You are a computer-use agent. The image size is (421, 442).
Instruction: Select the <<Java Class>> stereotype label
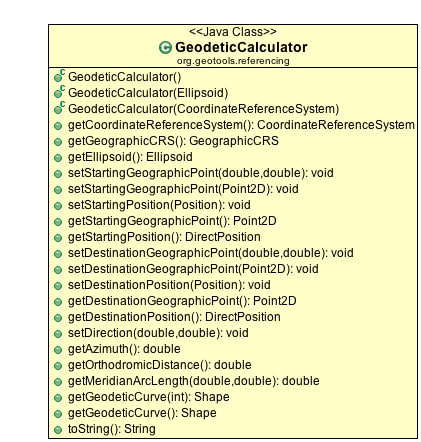[233, 32]
